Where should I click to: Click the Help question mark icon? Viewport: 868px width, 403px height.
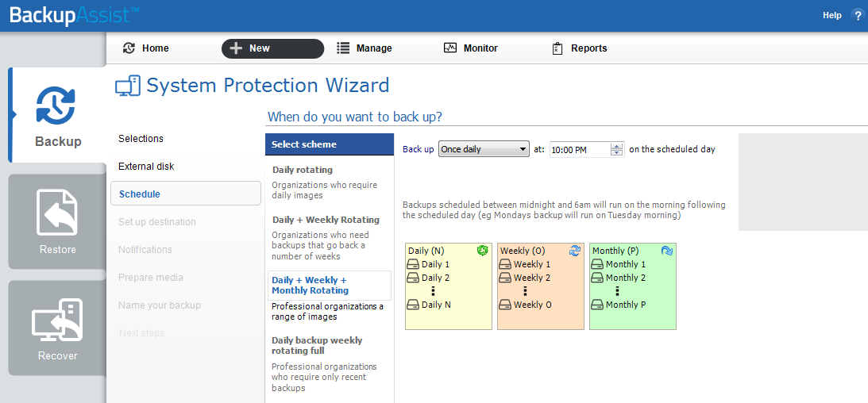point(858,16)
